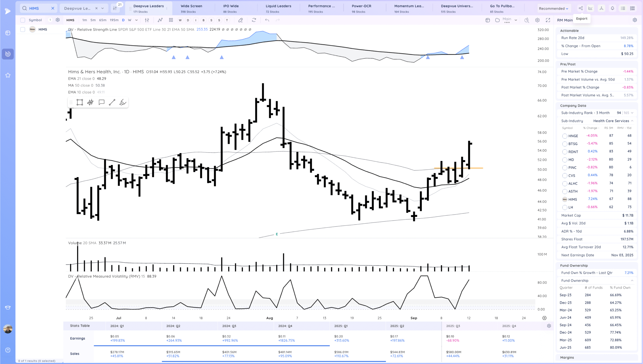643x364 pixels.
Task: Collapse the Fund Ownership table section
Action: pyautogui.click(x=632, y=280)
